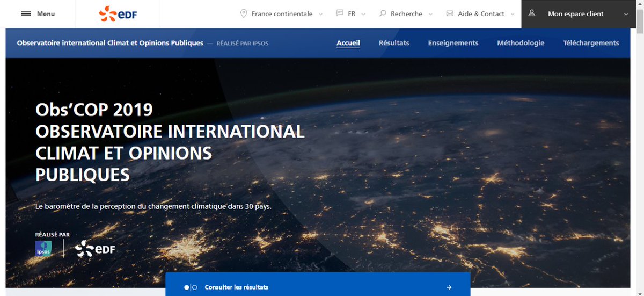Viewport: 644px width, 296px height.
Task: Open the France continentale region selector
Action: [x=282, y=14]
